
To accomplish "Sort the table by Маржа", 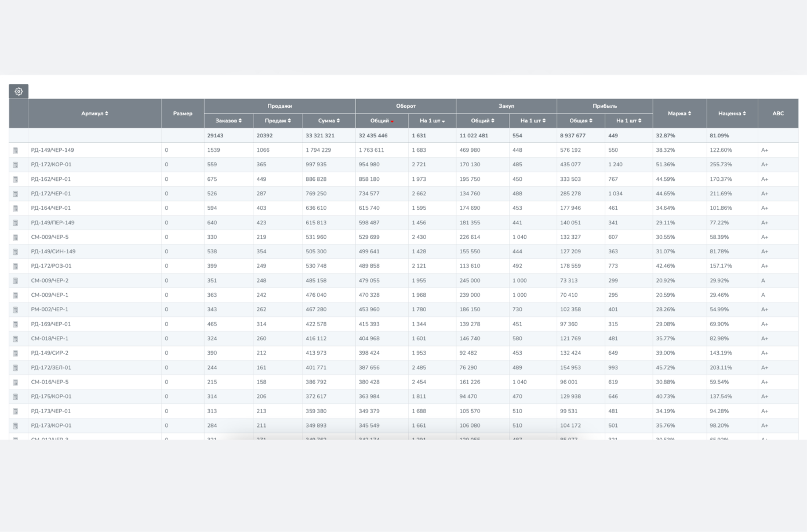I will pyautogui.click(x=679, y=114).
